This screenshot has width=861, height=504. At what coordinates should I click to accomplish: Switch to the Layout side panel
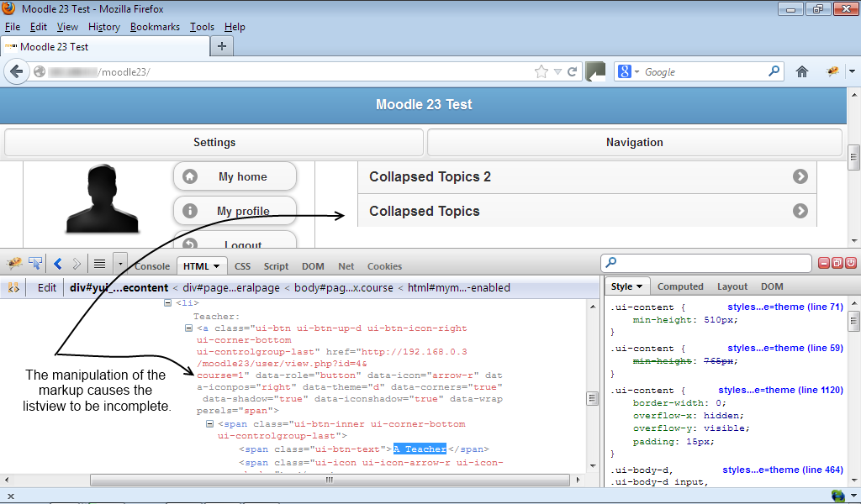coord(732,286)
